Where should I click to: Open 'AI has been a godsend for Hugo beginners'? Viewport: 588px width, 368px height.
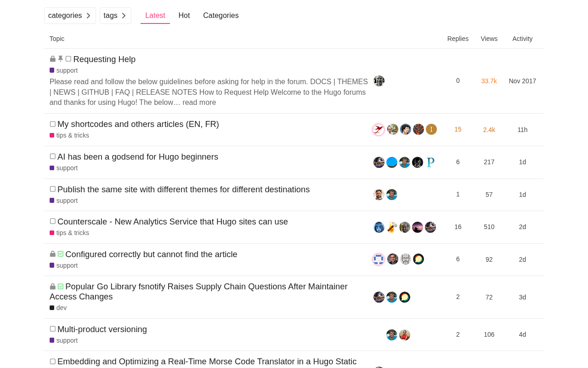coord(138,157)
